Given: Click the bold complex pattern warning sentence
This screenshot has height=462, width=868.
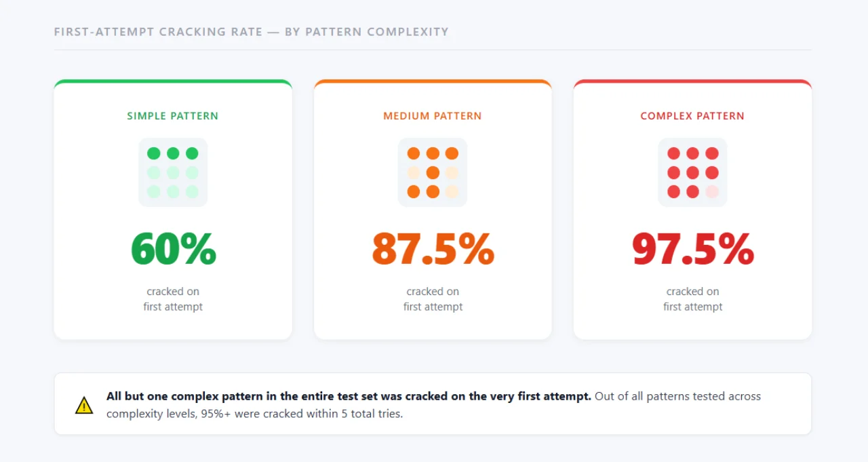Looking at the screenshot, I should (349, 396).
